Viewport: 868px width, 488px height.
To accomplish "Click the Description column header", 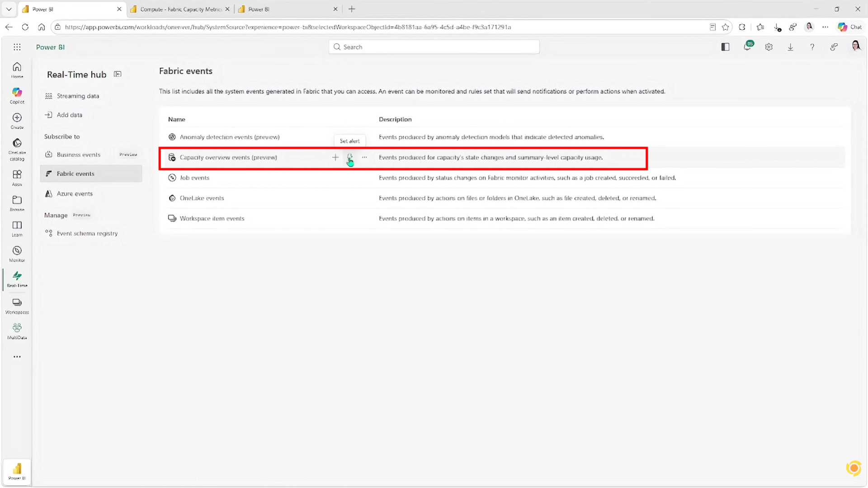I will 395,119.
